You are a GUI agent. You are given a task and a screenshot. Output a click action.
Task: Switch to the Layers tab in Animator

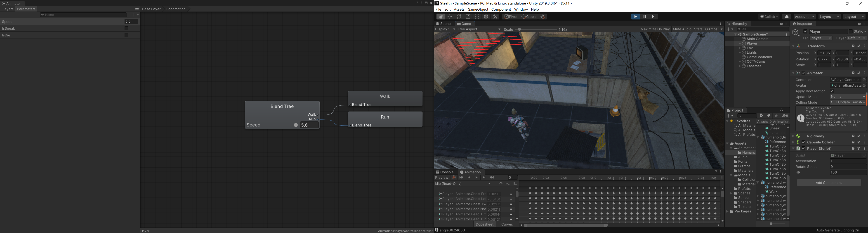click(8, 9)
